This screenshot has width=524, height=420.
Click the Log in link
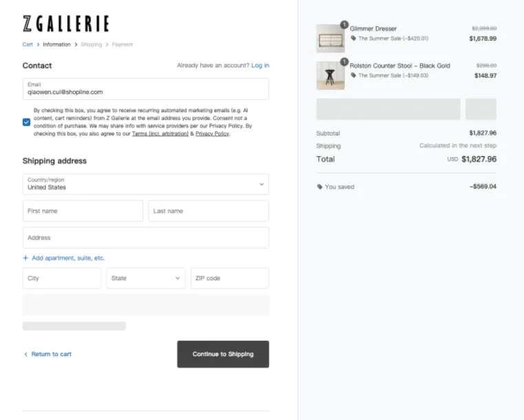(260, 65)
